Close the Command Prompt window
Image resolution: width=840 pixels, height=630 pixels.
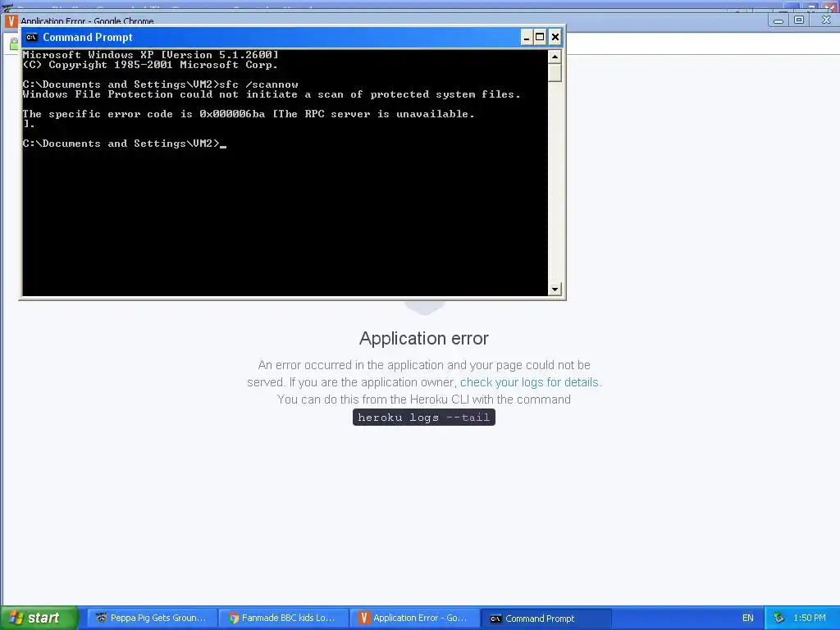[555, 37]
